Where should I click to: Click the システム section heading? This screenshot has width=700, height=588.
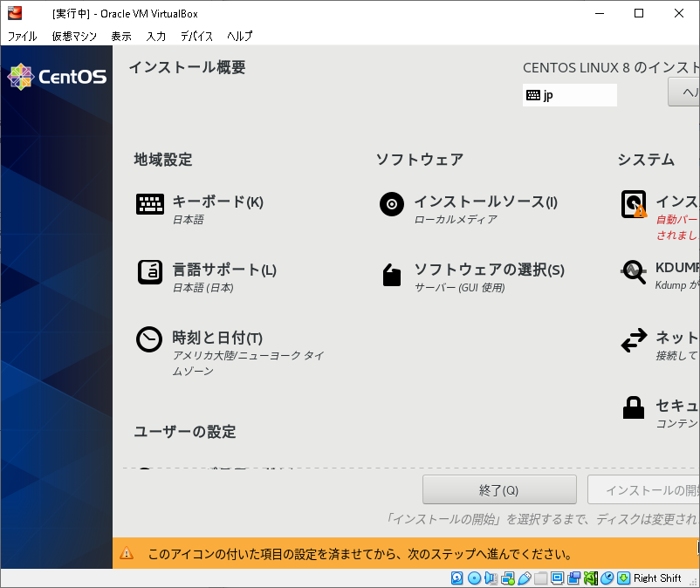tap(646, 160)
